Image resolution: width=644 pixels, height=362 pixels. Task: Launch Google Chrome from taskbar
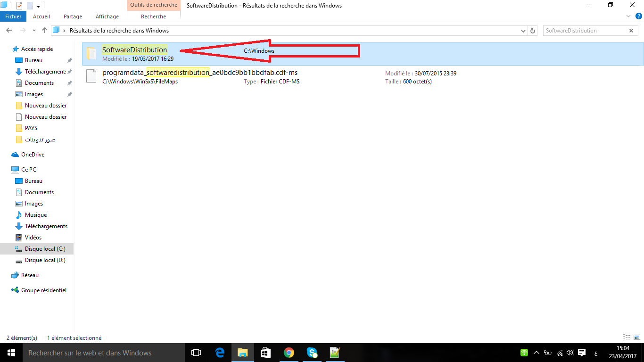click(289, 353)
